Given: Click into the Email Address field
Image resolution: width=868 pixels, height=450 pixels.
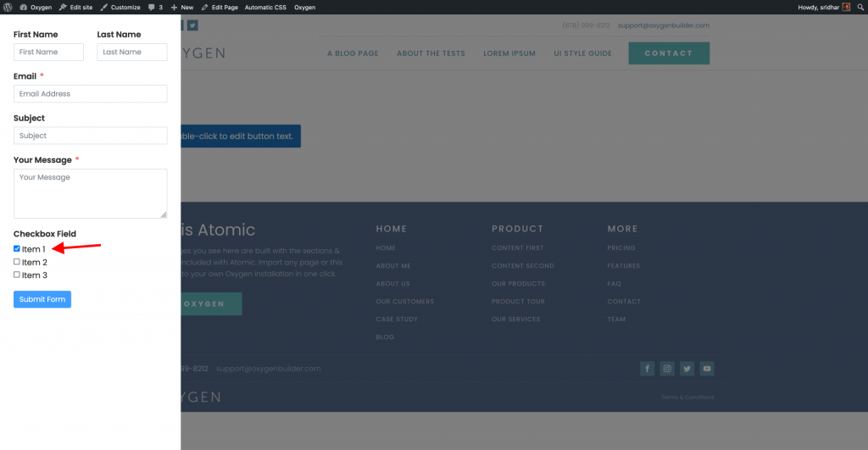Looking at the screenshot, I should tap(90, 94).
